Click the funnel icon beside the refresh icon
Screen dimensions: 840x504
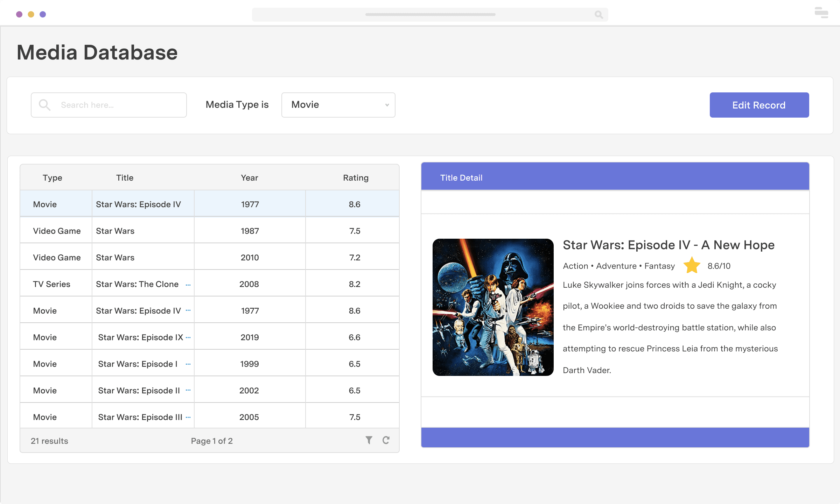coord(369,440)
